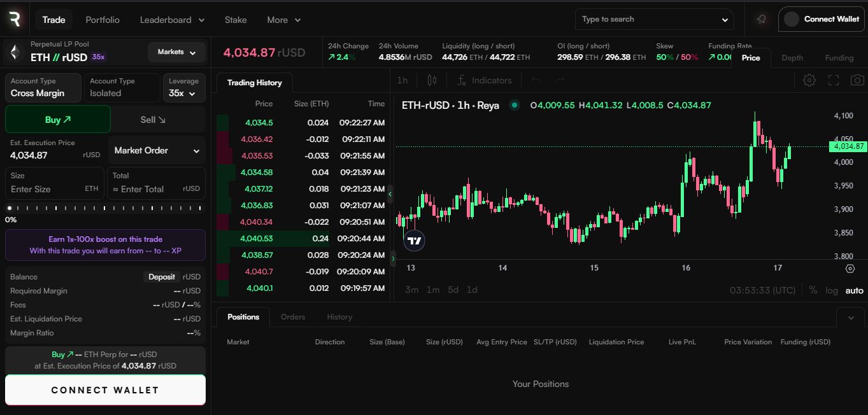The width and height of the screenshot is (868, 415).
Task: Enter fullscreen chart mode
Action: pyautogui.click(x=833, y=80)
